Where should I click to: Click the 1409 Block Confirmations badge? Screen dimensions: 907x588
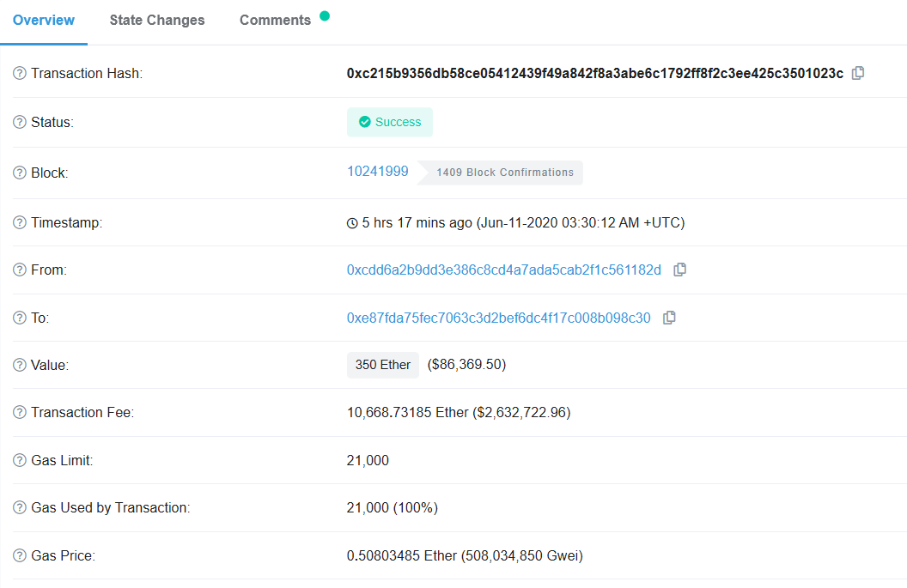tap(501, 173)
